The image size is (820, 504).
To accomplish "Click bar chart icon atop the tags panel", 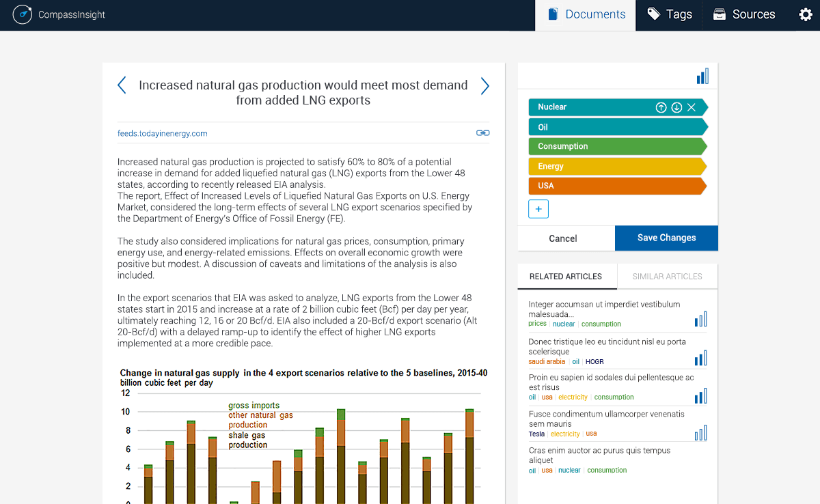I will [x=702, y=76].
